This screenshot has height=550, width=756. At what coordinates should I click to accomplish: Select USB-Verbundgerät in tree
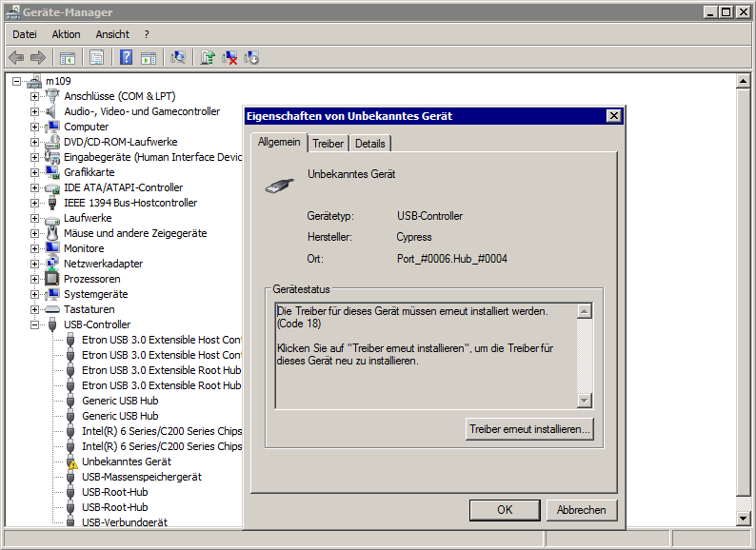(x=125, y=522)
